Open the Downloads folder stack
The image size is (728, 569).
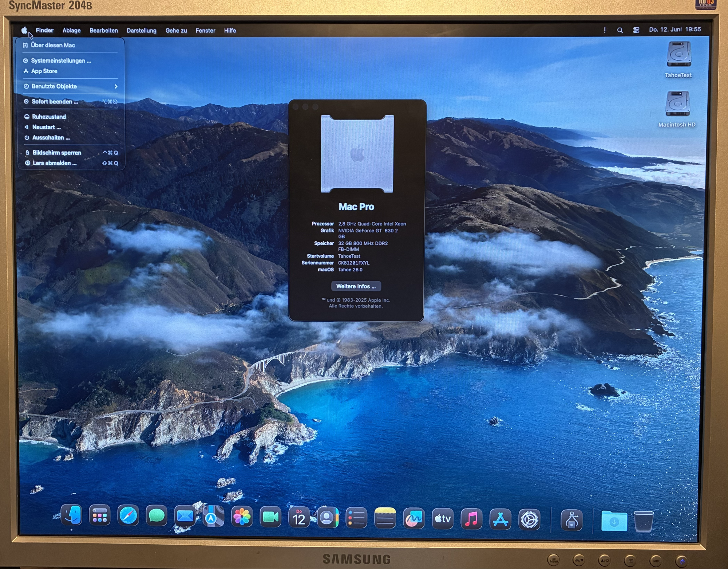614,521
